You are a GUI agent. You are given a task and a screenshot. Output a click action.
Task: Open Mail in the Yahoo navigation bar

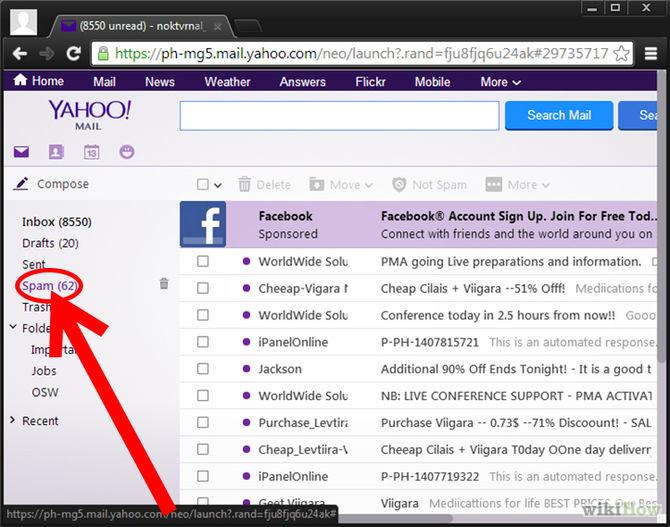[x=104, y=82]
